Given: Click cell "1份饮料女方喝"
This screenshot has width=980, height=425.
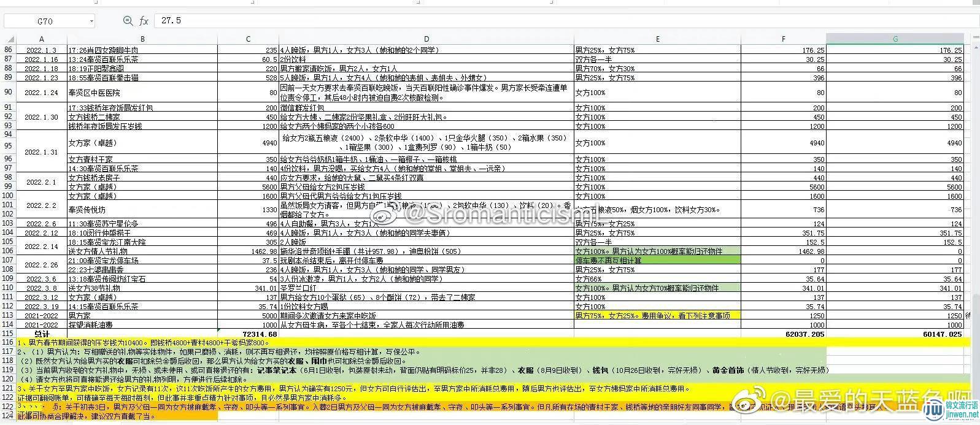Looking at the screenshot, I should tap(426, 306).
